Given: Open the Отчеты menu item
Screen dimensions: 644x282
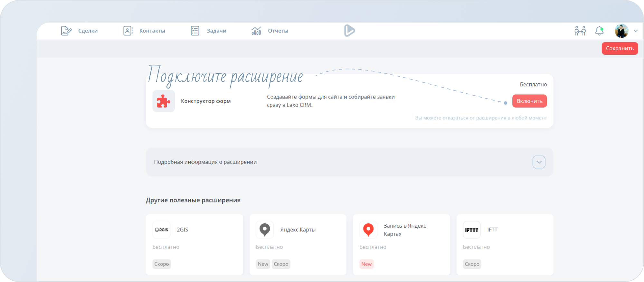Looking at the screenshot, I should pyautogui.click(x=278, y=31).
